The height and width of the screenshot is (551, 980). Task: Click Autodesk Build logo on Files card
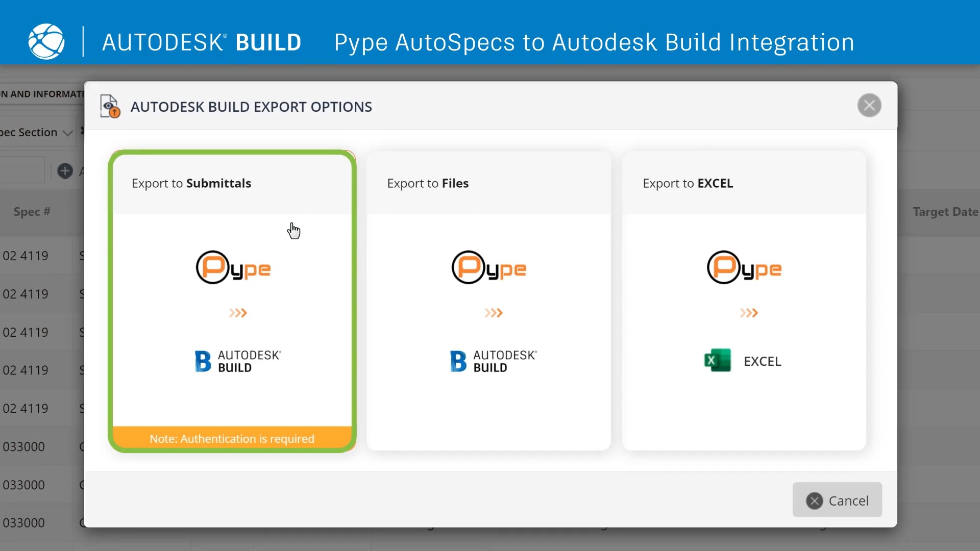coord(494,361)
